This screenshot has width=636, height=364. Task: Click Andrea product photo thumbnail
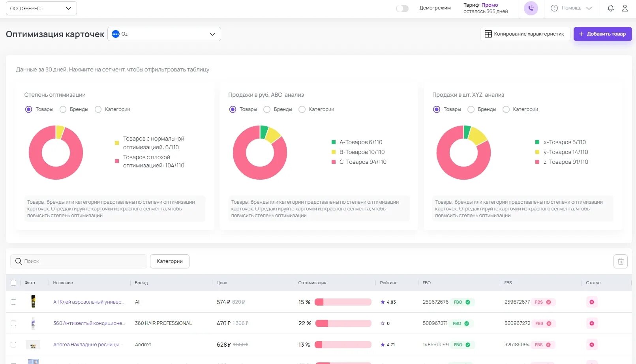tap(33, 345)
